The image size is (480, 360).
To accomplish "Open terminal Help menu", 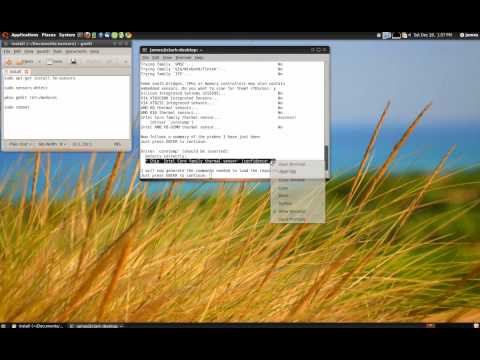I will click(x=199, y=58).
